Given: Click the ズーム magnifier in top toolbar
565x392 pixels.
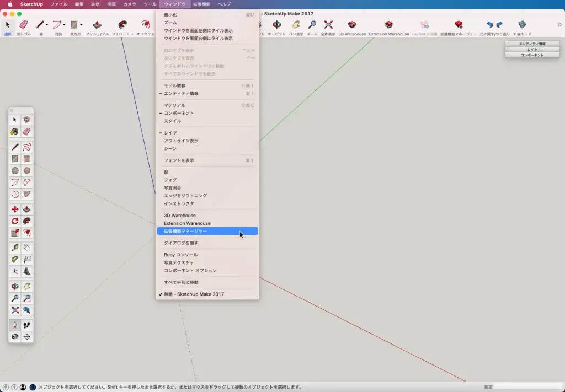Looking at the screenshot, I should [312, 25].
